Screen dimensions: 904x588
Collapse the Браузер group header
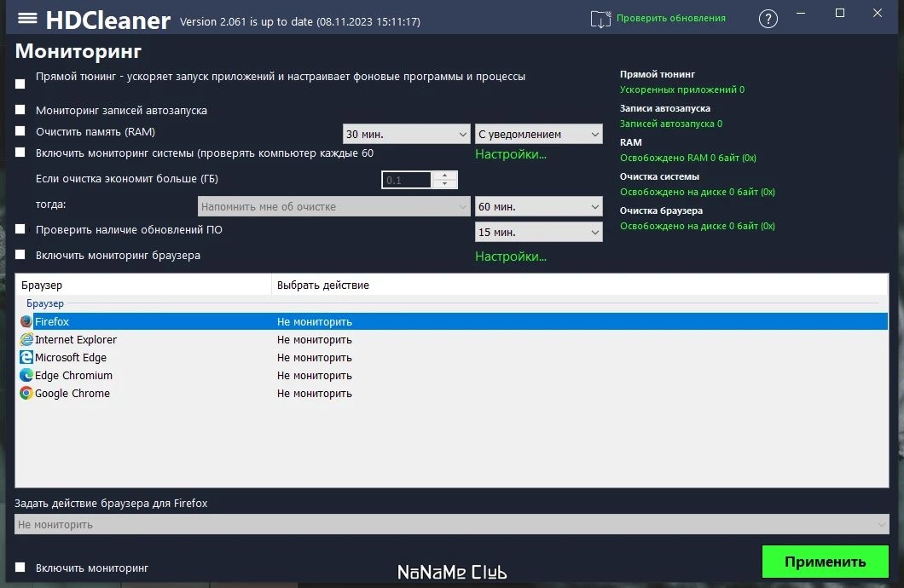coord(45,303)
